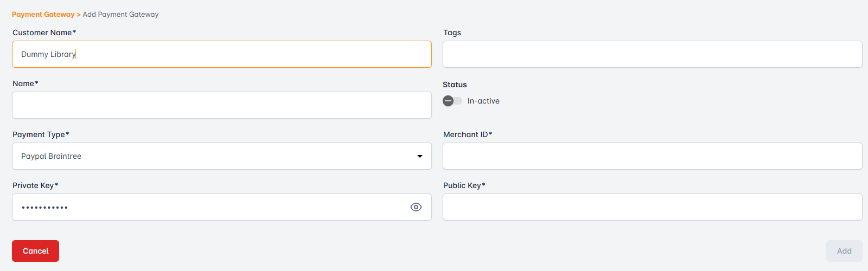The height and width of the screenshot is (271, 868).
Task: Focus the Customer Name field containing Dummy Library
Action: coord(221,54)
